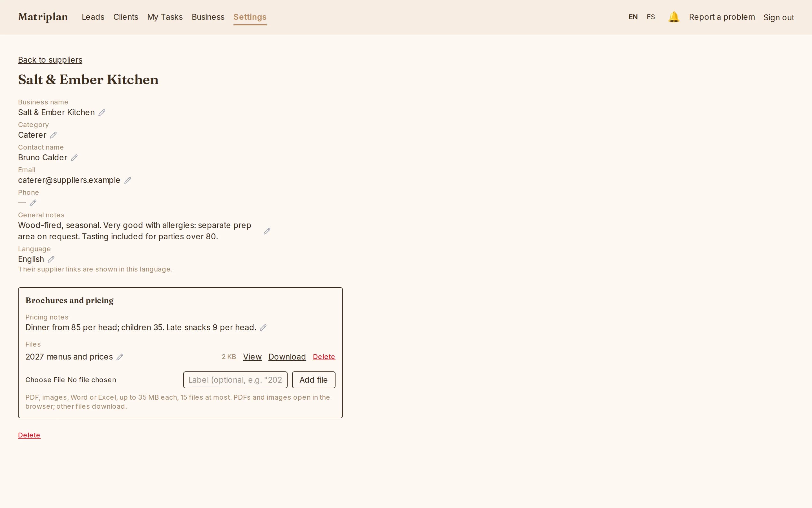Open the notifications bell
The height and width of the screenshot is (508, 812).
point(674,17)
